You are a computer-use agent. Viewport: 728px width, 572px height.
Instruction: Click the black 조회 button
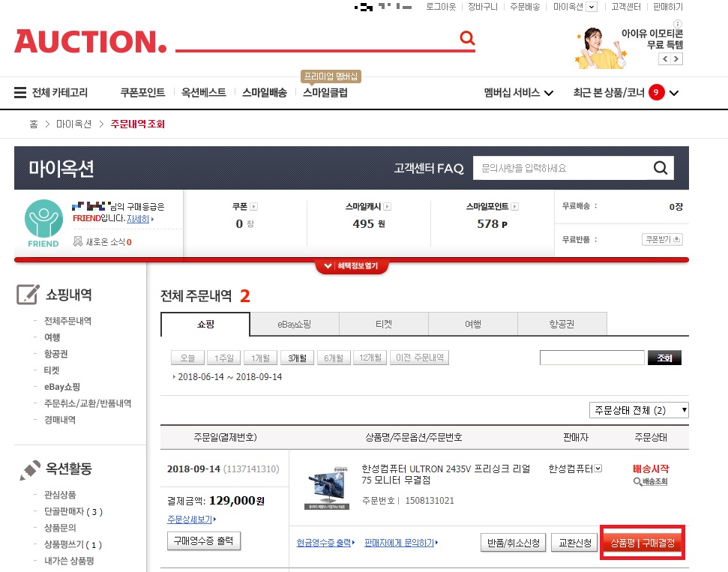coord(664,358)
